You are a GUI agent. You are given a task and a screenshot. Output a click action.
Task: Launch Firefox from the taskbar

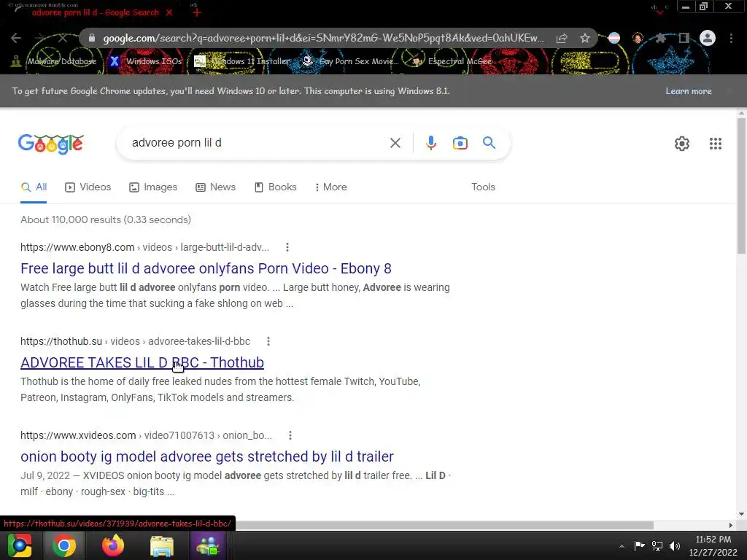[x=113, y=545]
